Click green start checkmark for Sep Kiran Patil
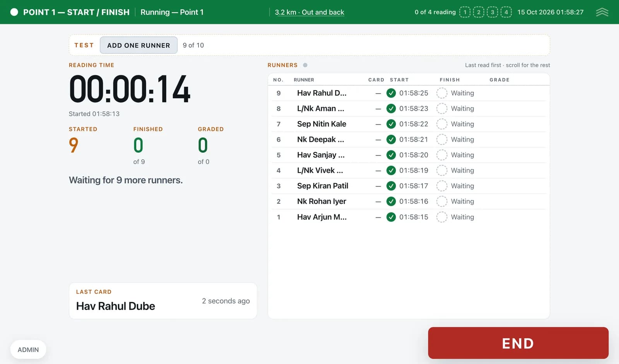Viewport: 619px width, 364px height. 391,186
